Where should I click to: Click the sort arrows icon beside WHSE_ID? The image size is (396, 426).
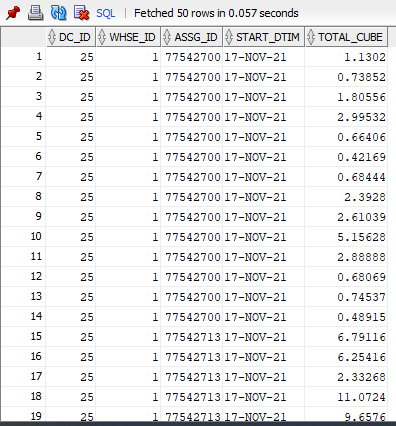[x=102, y=37]
